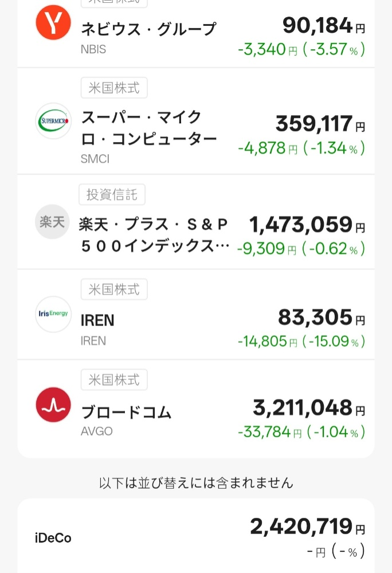Open the ネビウス・グループ stock name
Image resolution: width=392 pixels, height=573 pixels.
point(148,29)
